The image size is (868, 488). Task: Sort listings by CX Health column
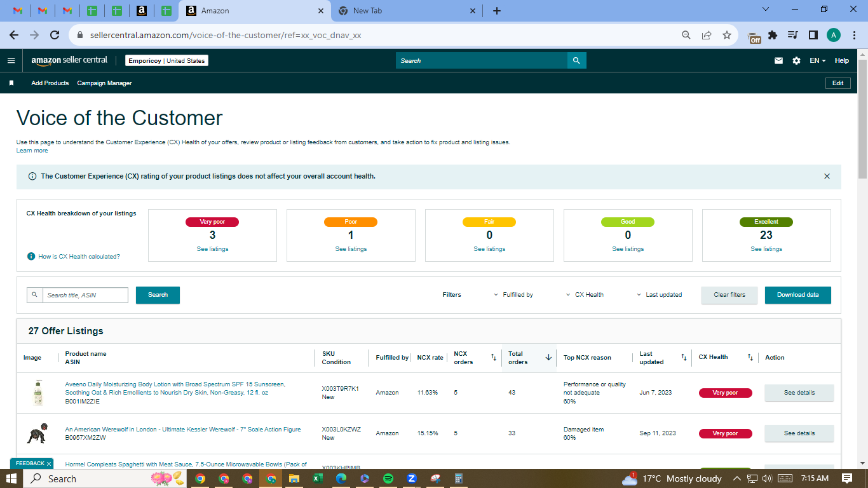[750, 358]
